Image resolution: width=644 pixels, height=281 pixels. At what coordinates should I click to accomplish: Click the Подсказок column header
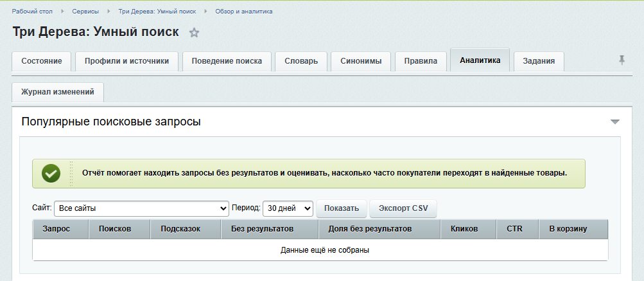pos(186,229)
